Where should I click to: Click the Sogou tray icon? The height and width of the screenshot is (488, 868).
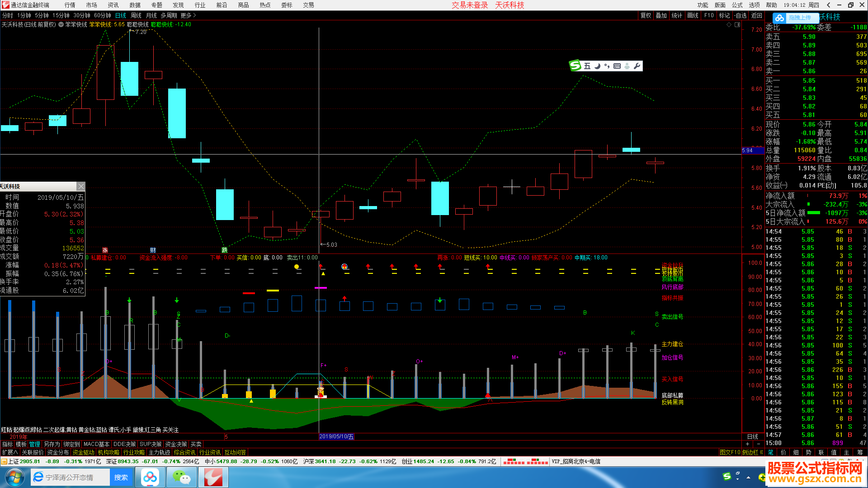point(727,476)
